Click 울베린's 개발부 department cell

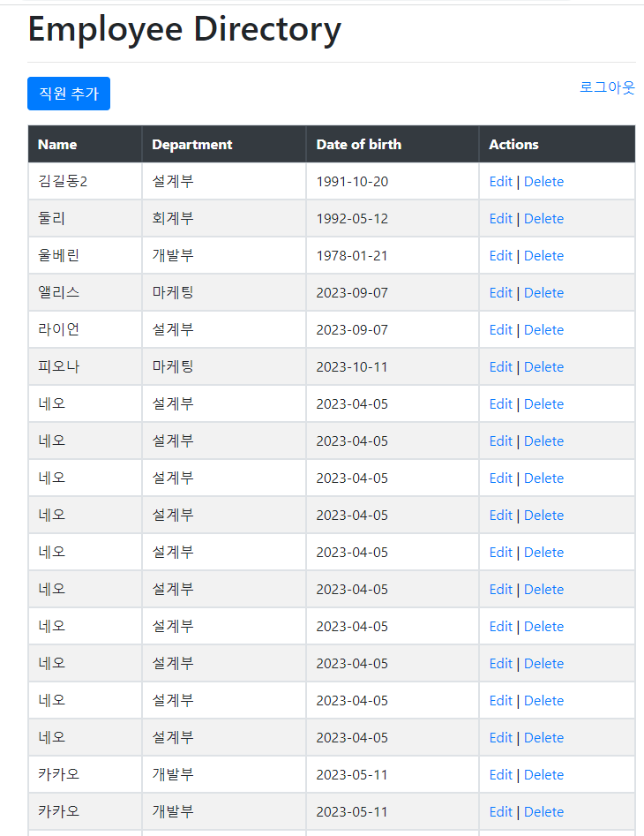[x=224, y=255]
